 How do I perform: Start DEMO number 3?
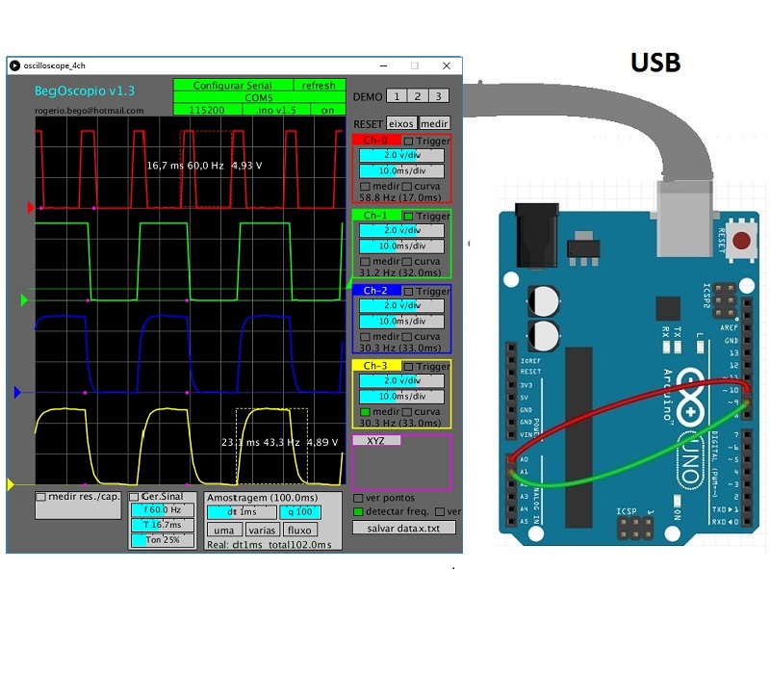click(439, 96)
